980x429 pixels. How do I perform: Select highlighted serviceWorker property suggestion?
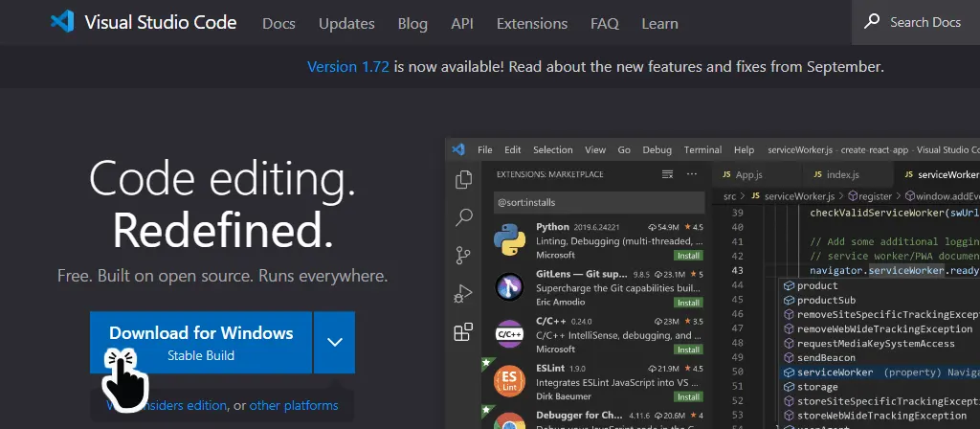click(881, 373)
